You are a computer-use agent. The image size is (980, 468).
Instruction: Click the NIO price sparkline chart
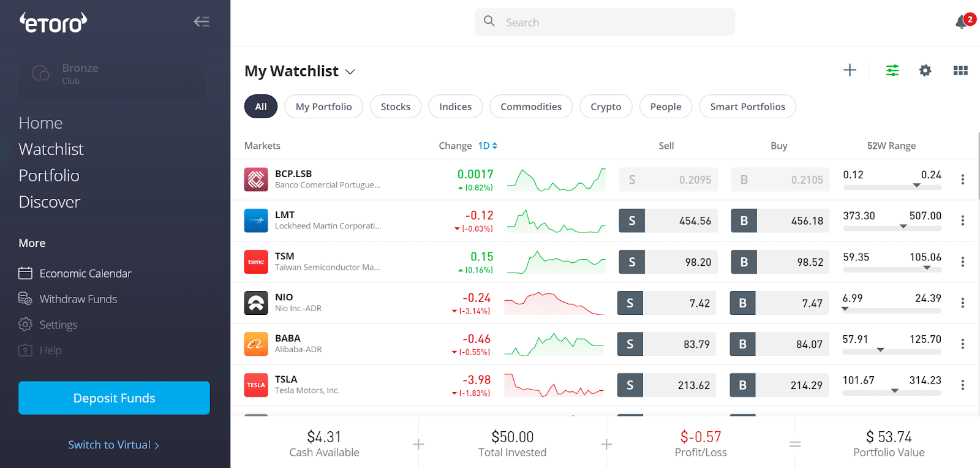point(554,303)
